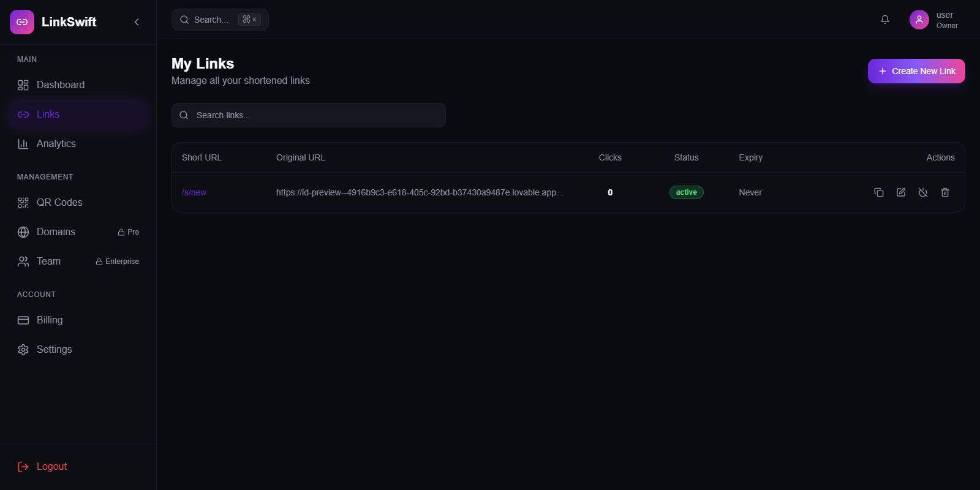Edit the /s/new link
Viewport: 980px width, 490px height.
coord(901,192)
